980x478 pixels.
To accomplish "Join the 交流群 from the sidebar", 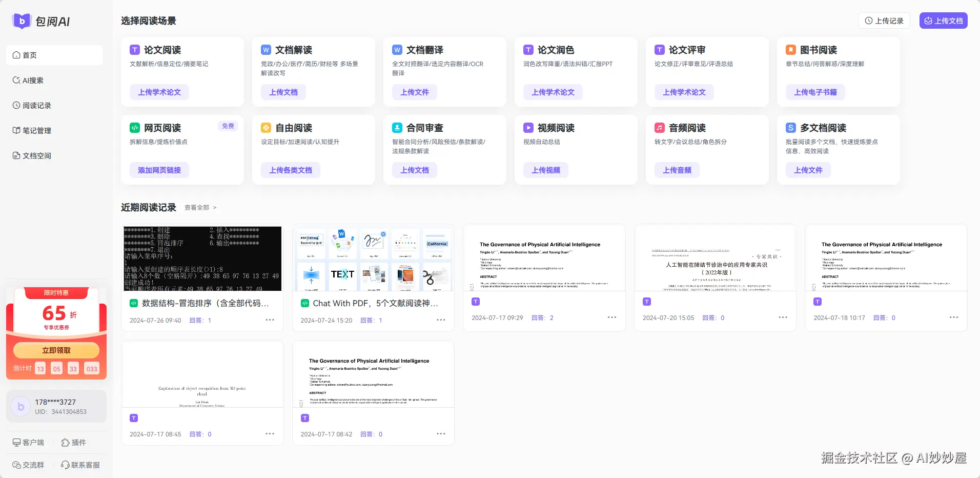I will pos(29,465).
